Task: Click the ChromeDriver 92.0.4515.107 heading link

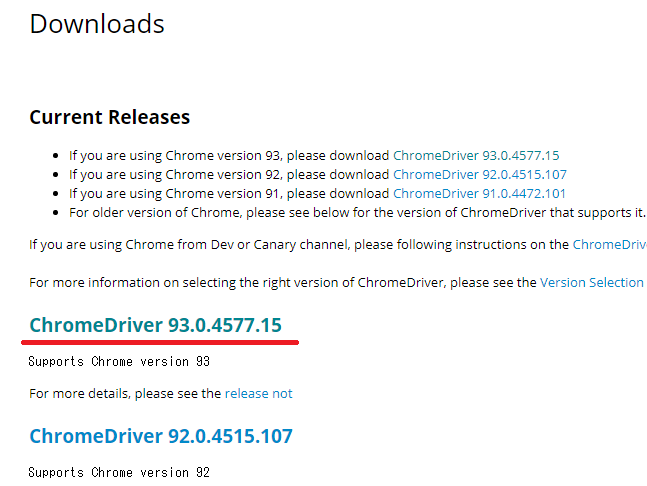Action: (161, 436)
